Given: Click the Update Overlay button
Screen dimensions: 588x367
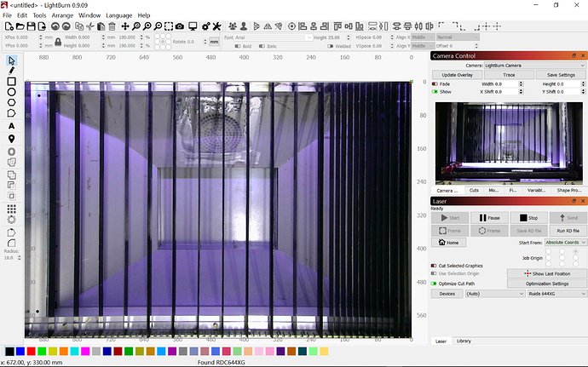Looking at the screenshot, I should (x=457, y=75).
